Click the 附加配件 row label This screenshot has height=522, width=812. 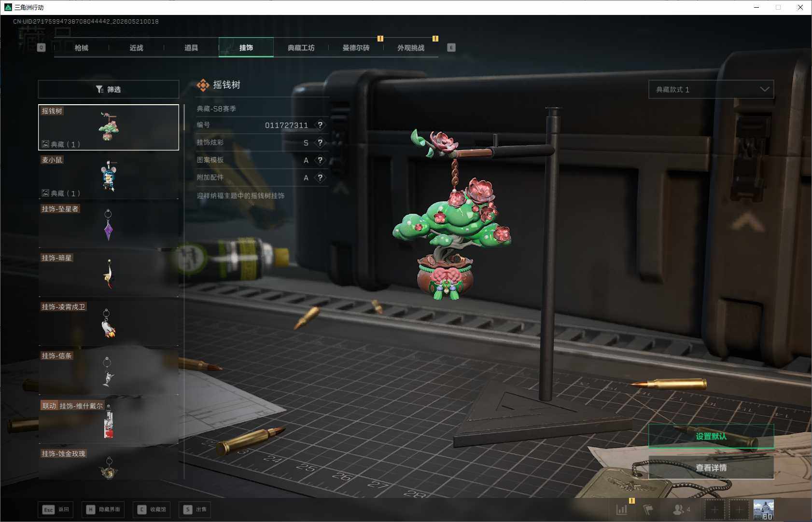210,177
